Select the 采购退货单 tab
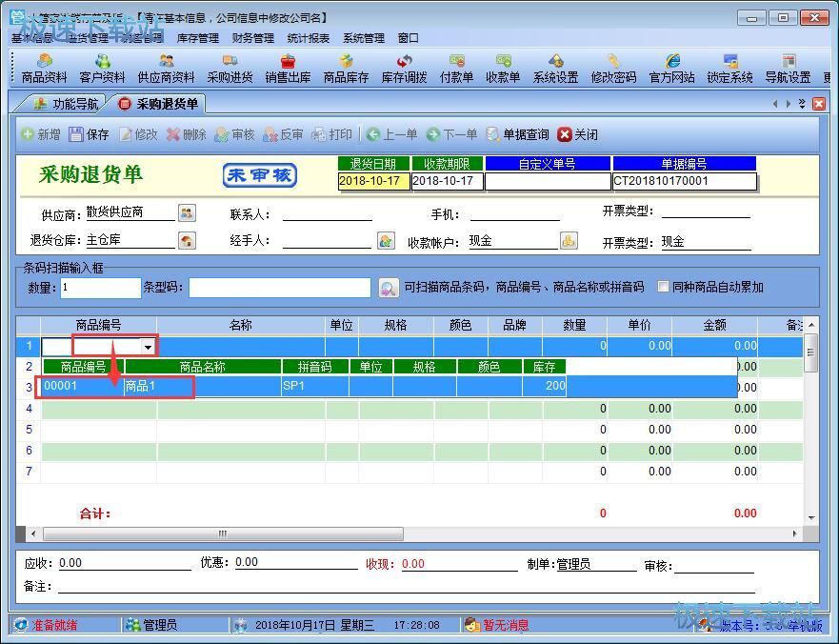 coord(158,104)
